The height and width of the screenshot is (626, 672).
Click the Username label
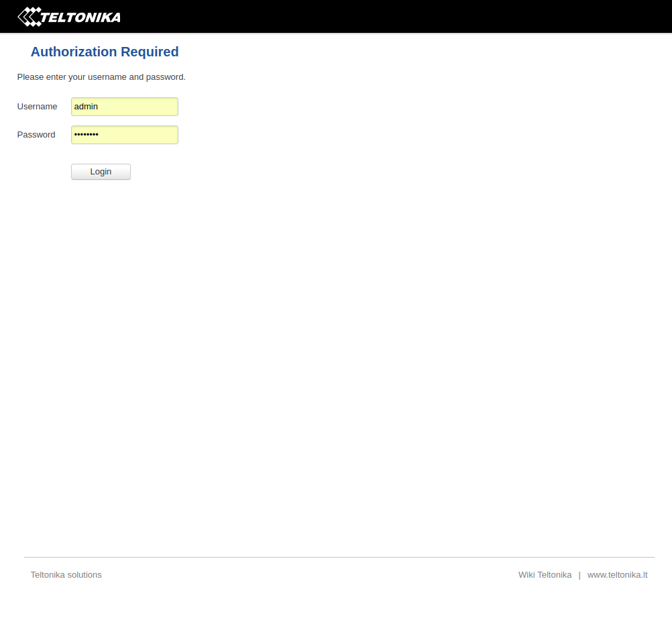pos(38,106)
